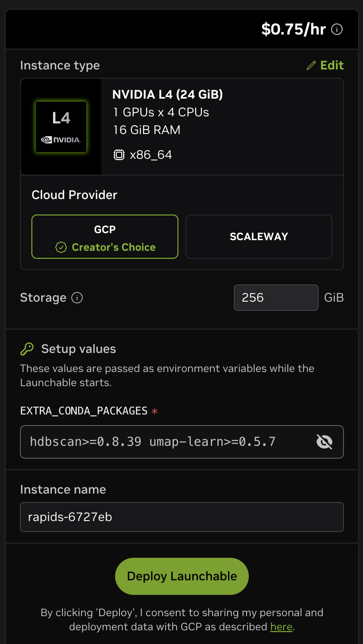Click the Instance name field rapids-6727eb
This screenshot has width=363, height=644.
(182, 517)
